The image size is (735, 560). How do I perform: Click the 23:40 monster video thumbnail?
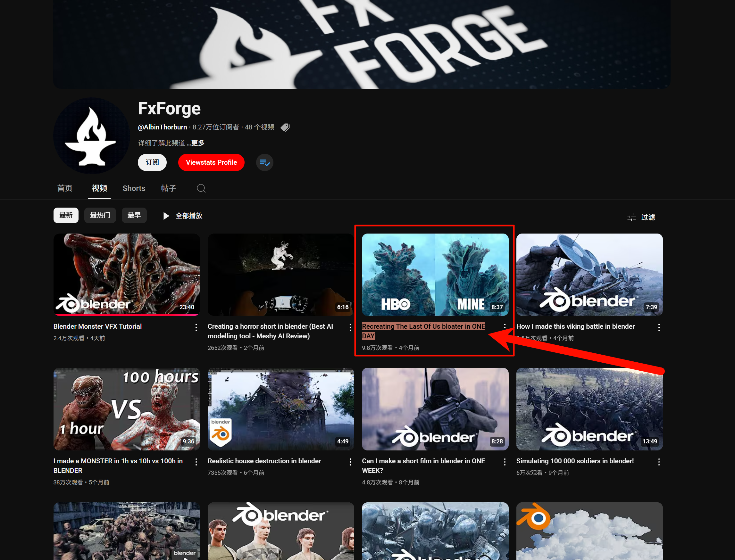point(127,275)
